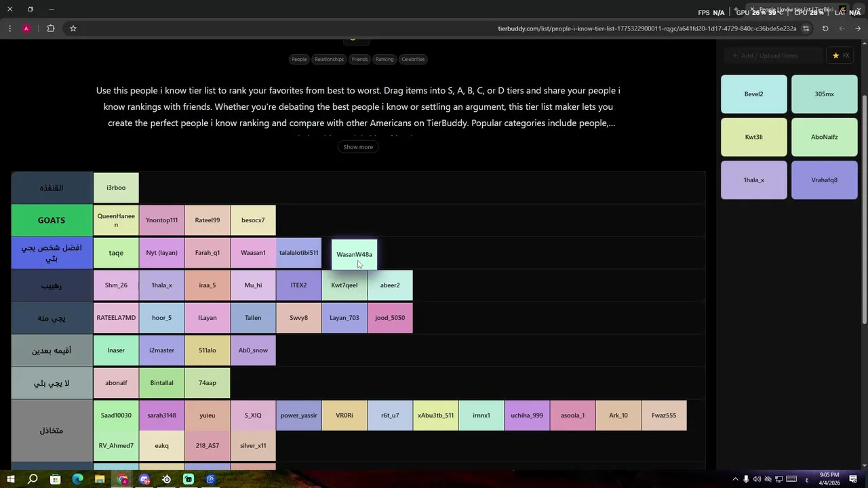Open Windows search from the taskbar
Viewport: 868px width, 488px height.
pos(33,479)
